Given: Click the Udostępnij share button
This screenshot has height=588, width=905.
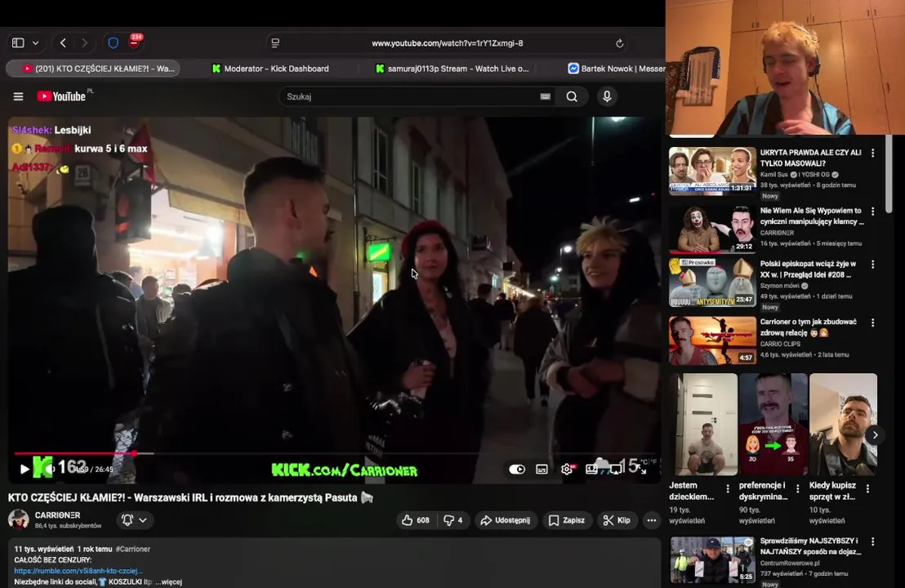Looking at the screenshot, I should pyautogui.click(x=506, y=520).
